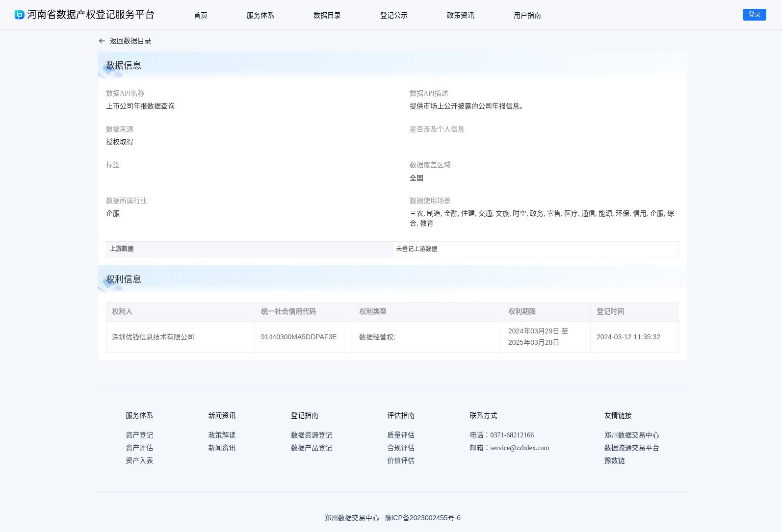The height and width of the screenshot is (532, 782).
Task: Open footer link 价值评估
Action: click(x=401, y=460)
